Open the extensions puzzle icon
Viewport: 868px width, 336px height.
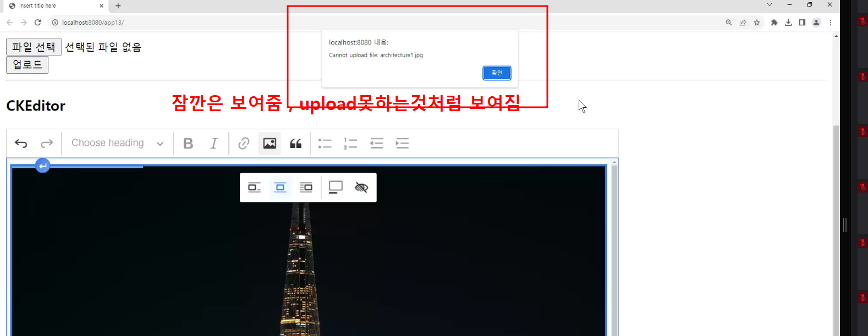coord(774,23)
